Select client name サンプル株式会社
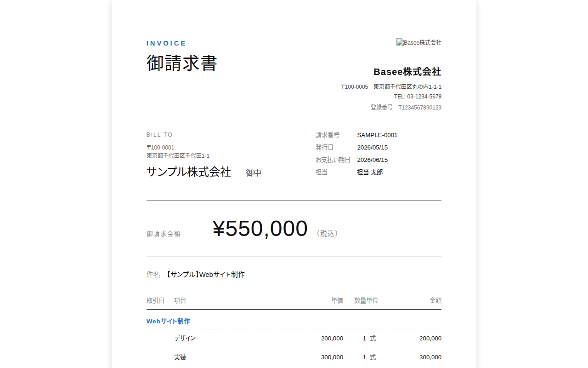Image resolution: width=588 pixels, height=368 pixels. [x=189, y=172]
